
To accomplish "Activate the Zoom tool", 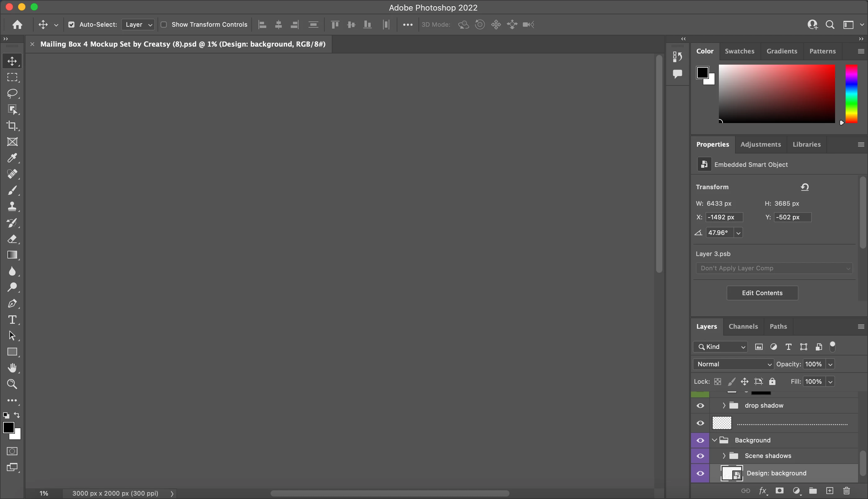I will tap(12, 384).
